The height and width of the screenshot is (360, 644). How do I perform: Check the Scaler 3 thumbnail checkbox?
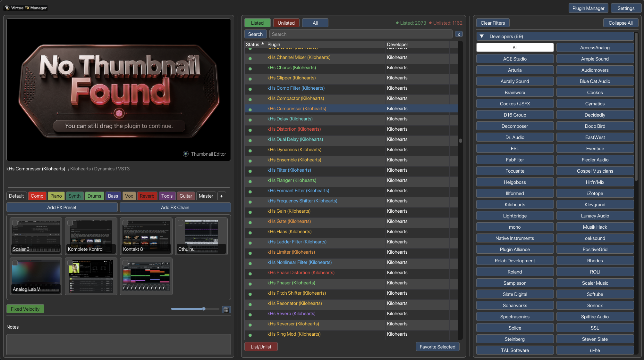click(x=15, y=223)
